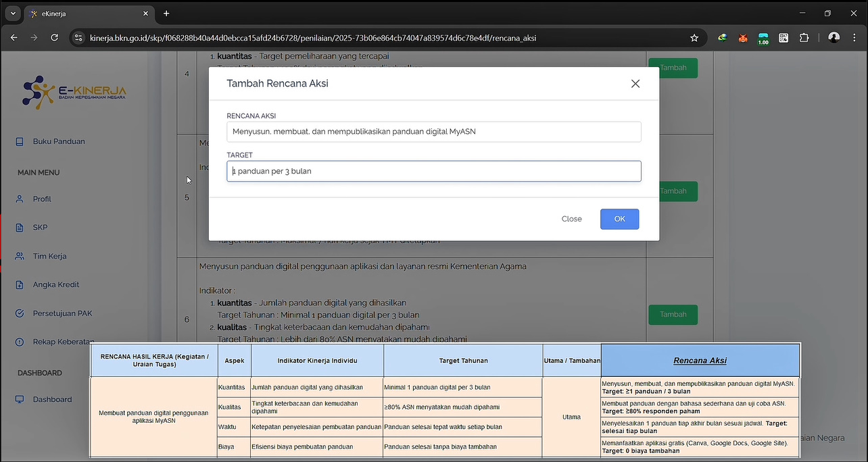868x462 pixels.
Task: Focus the Target input field
Action: click(x=433, y=171)
